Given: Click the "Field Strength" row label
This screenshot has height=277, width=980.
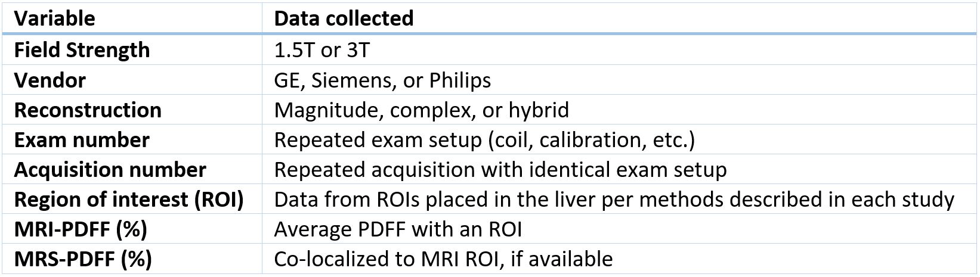Looking at the screenshot, I should pos(82,50).
